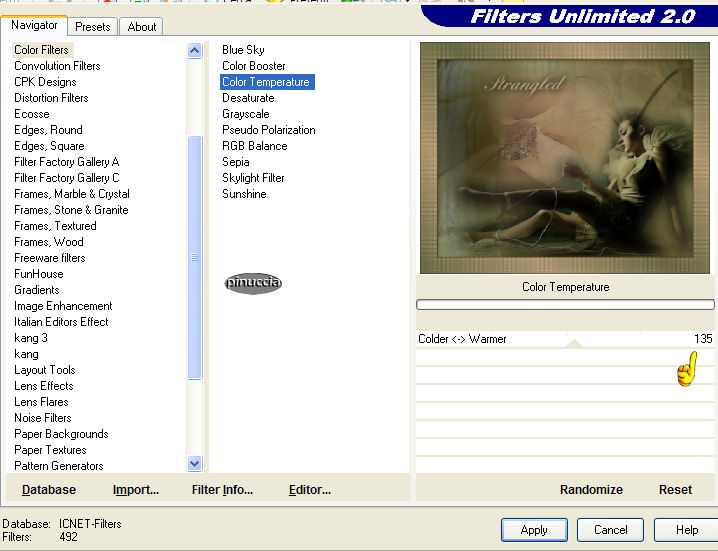Select Filter Factory Gallery A

[67, 162]
